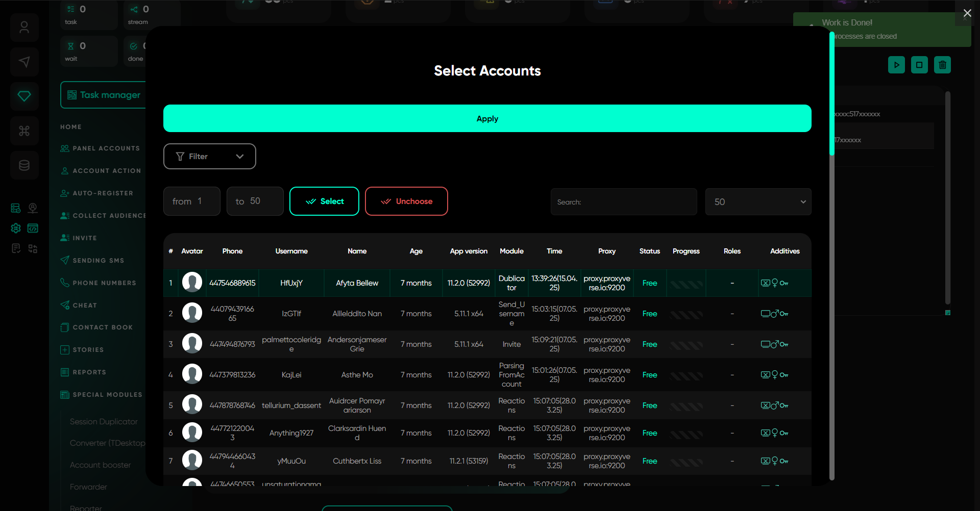Click the paper plane sidebar icon
The width and height of the screenshot is (980, 511).
(x=24, y=62)
